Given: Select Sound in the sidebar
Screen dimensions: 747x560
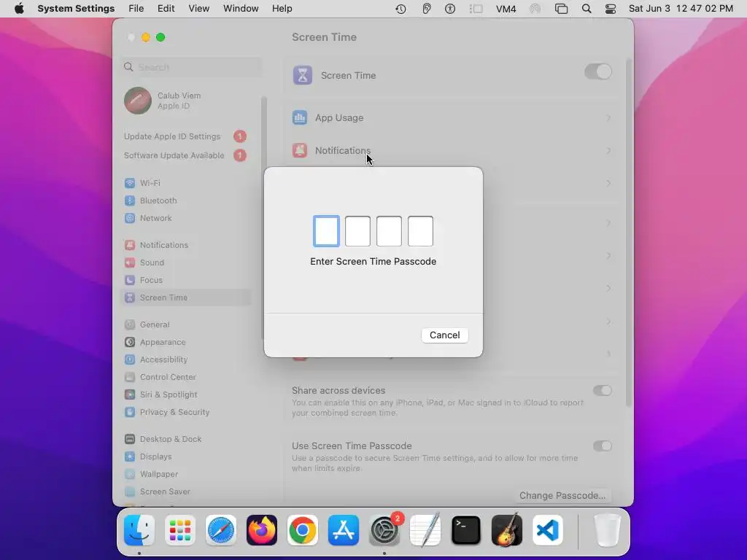Looking at the screenshot, I should tap(185, 262).
